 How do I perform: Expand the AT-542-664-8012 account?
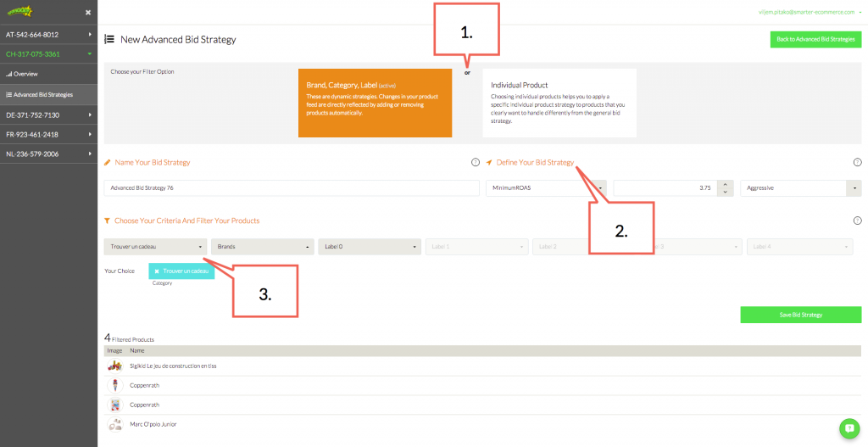pyautogui.click(x=48, y=34)
